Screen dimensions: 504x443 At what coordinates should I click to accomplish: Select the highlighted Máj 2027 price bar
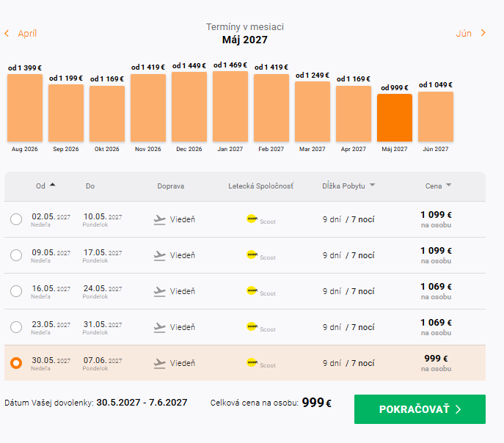tap(395, 118)
